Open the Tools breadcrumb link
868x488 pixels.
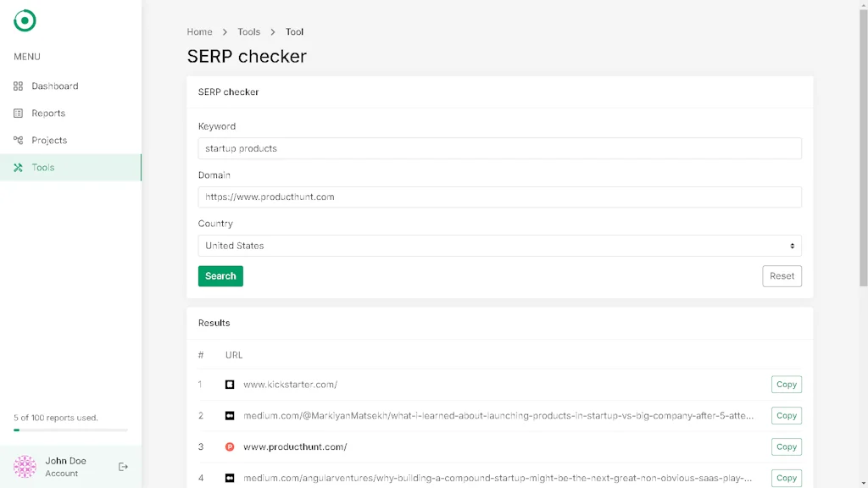tap(248, 31)
